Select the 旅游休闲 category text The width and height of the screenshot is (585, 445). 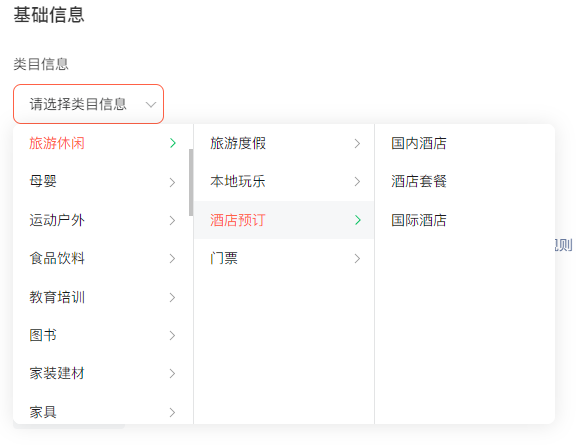(x=57, y=143)
